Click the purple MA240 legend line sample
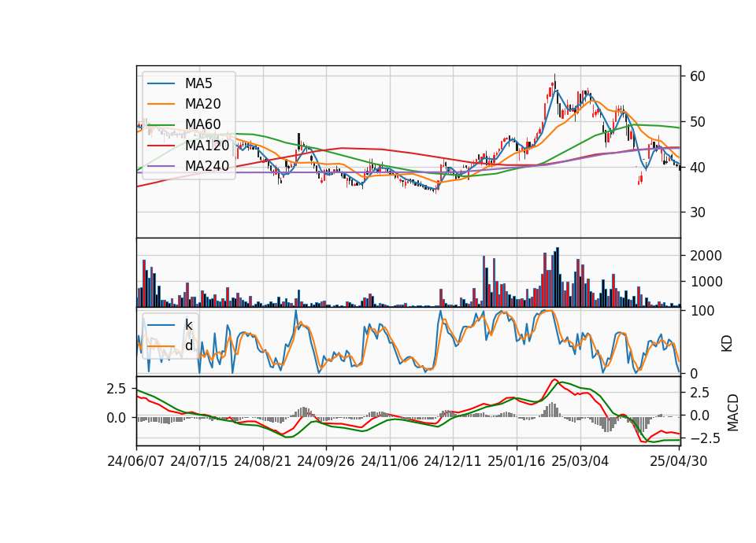The image size is (756, 543). (161, 166)
